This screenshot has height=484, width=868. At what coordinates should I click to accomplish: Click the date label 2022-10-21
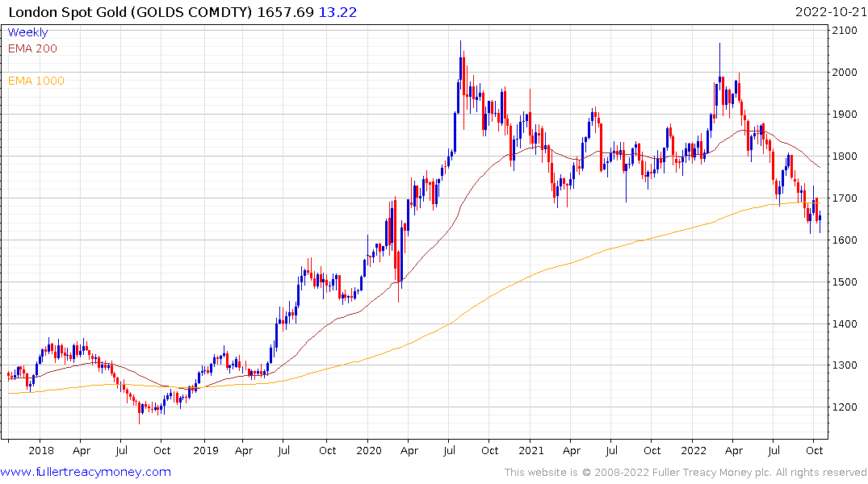click(x=831, y=12)
